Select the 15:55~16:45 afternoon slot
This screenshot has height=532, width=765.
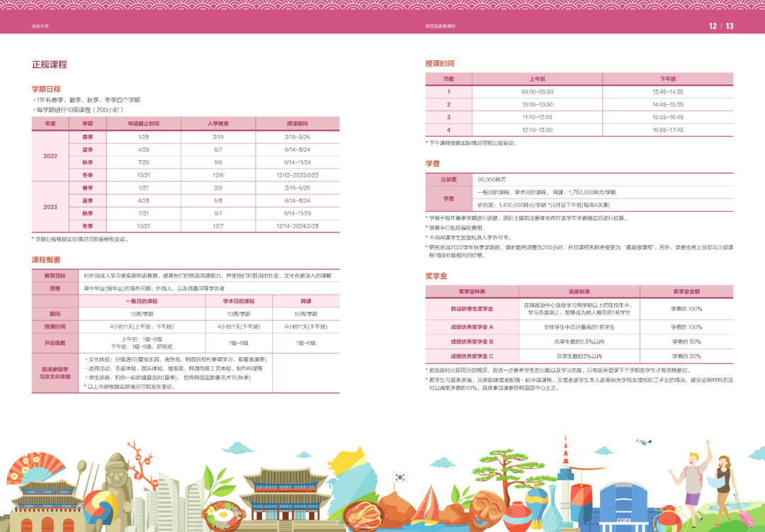(x=668, y=117)
